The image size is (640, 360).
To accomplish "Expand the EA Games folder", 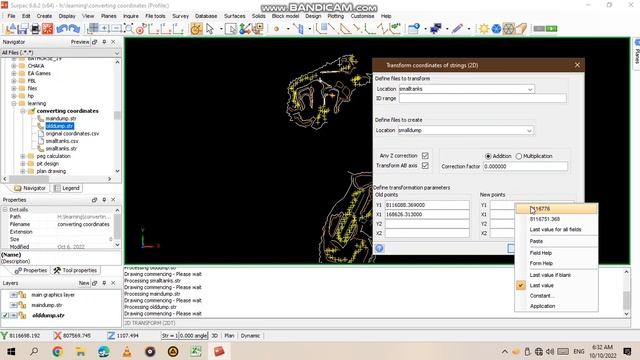I will [14, 73].
